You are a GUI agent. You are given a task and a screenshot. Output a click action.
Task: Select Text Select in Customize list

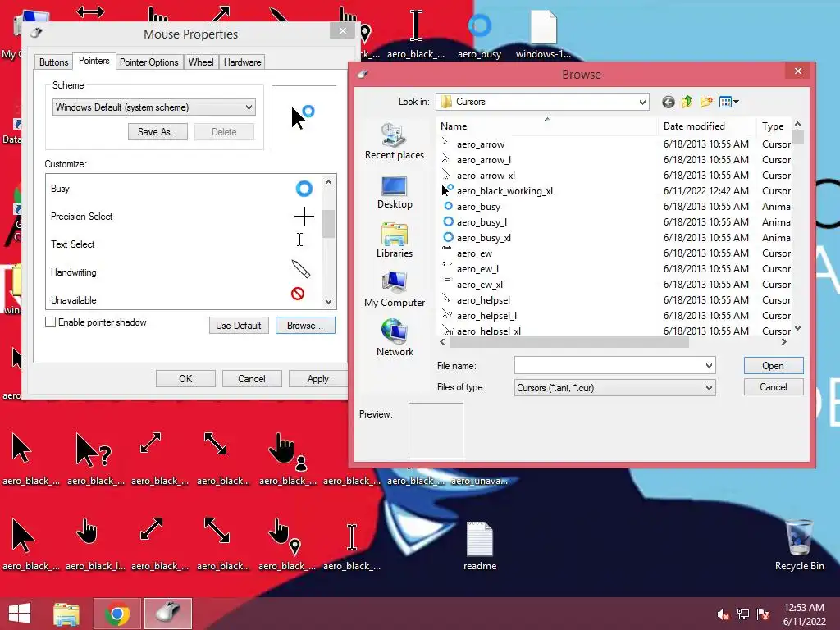pyautogui.click(x=184, y=244)
